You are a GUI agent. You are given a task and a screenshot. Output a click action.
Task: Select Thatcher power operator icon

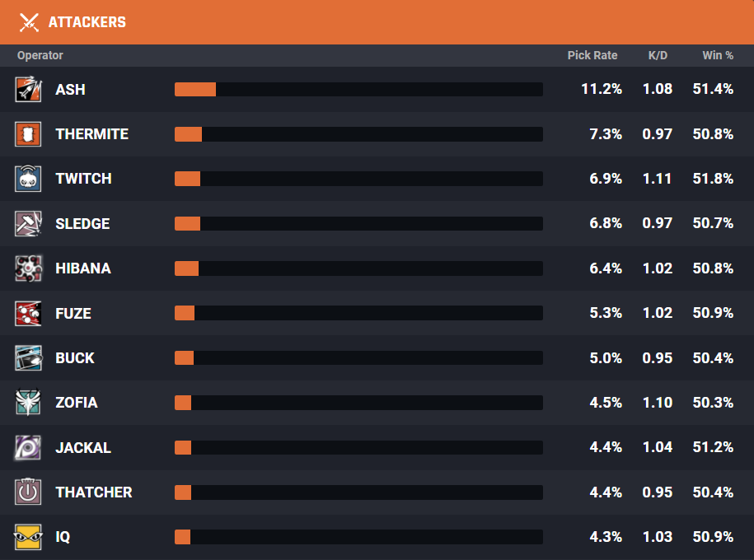click(28, 492)
